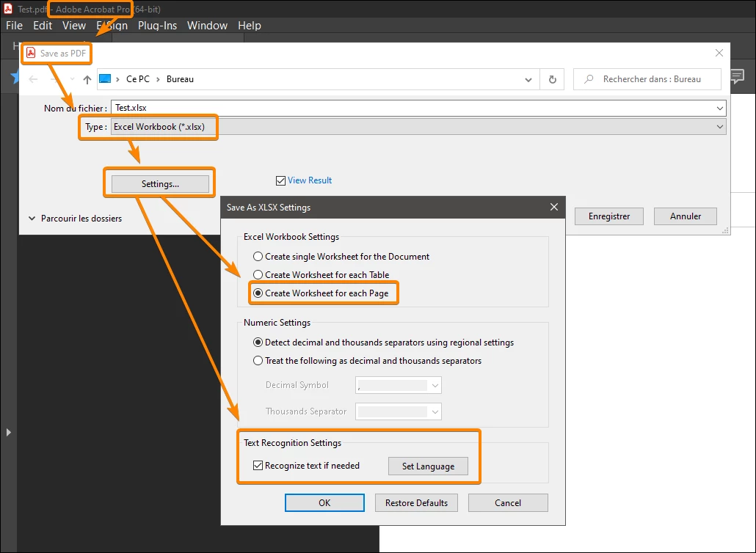Close the Save as PDF dialog
This screenshot has height=553, width=756.
tap(719, 53)
